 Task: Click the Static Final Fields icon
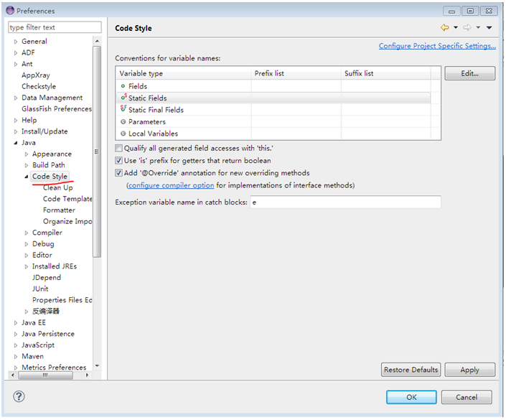pos(123,109)
